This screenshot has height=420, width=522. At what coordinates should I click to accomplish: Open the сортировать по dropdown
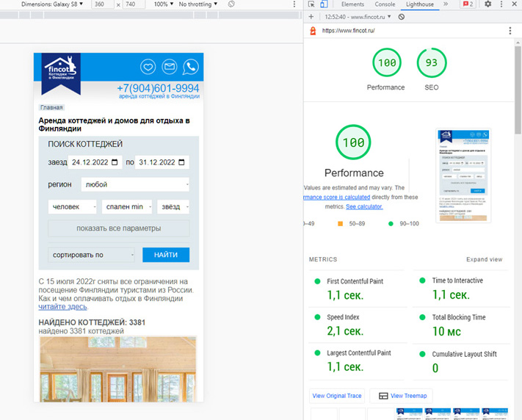click(x=91, y=255)
